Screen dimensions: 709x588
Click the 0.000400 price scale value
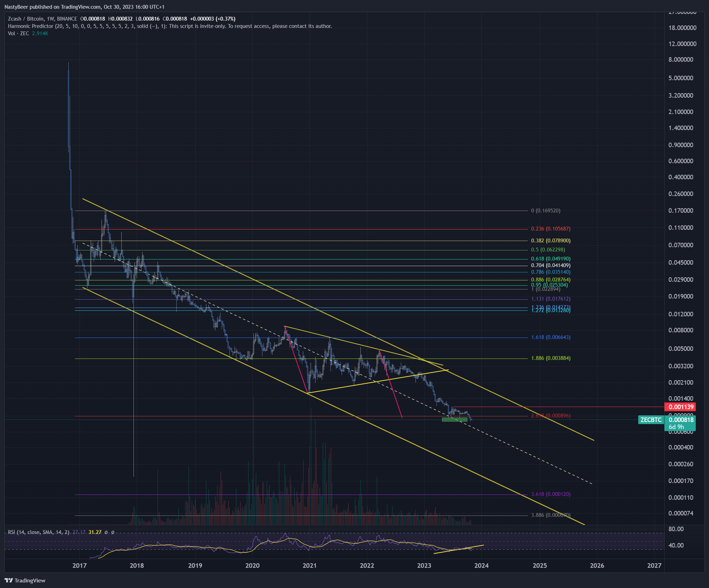pyautogui.click(x=681, y=447)
